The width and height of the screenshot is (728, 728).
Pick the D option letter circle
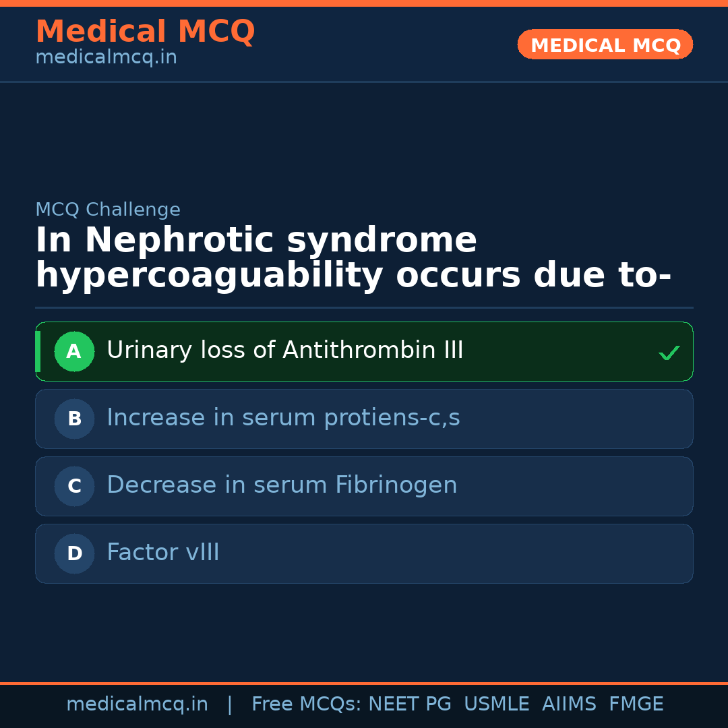[x=74, y=553]
